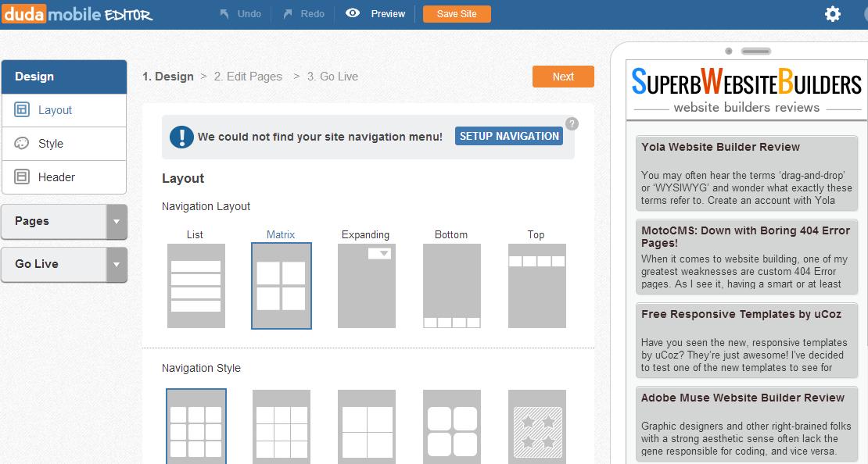This screenshot has width=868, height=464.
Task: Open Yola Website Builder Review card
Action: pos(746,172)
